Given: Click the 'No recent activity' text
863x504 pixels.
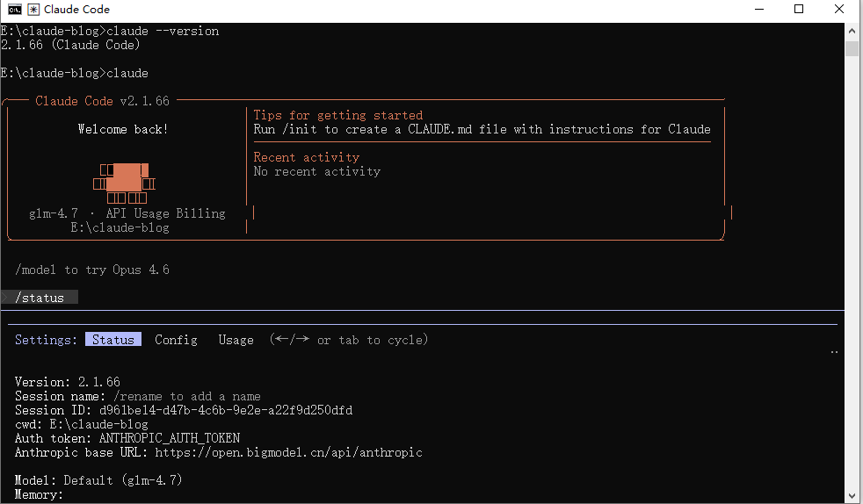Looking at the screenshot, I should [x=317, y=171].
